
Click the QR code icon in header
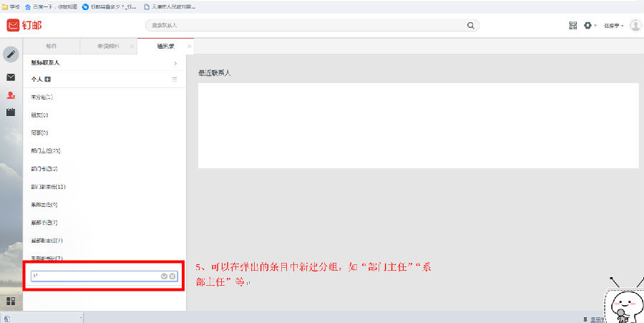pos(573,25)
